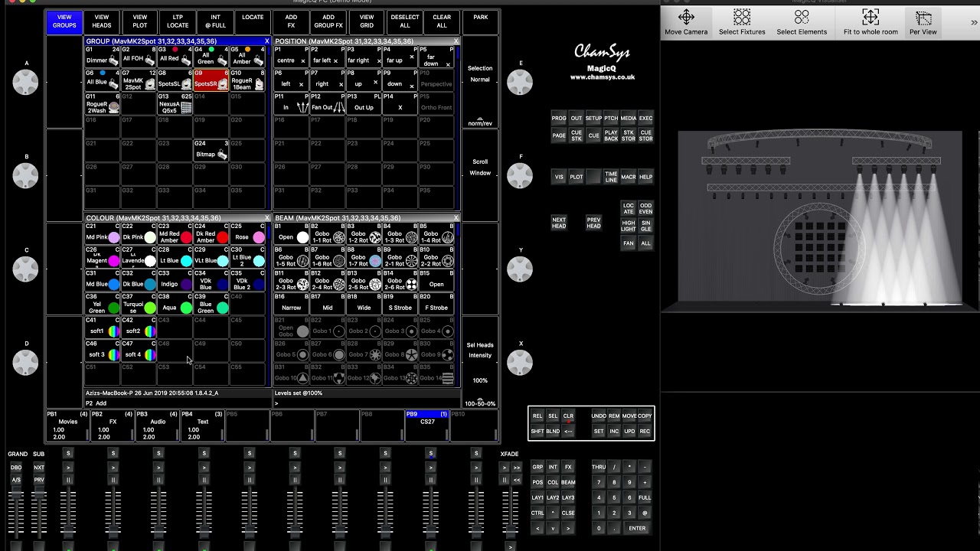
Task: Toggle the BLND blind mode button
Action: pyautogui.click(x=553, y=431)
